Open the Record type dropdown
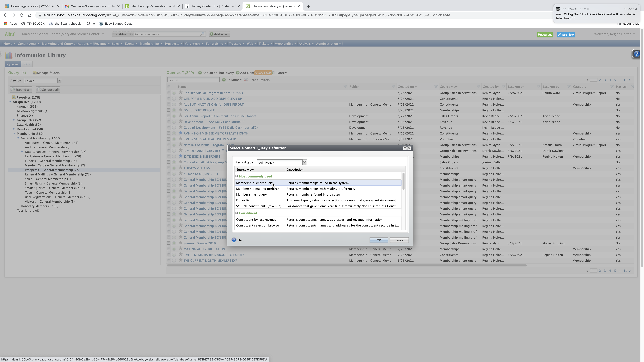This screenshot has width=644, height=362. (x=304, y=162)
